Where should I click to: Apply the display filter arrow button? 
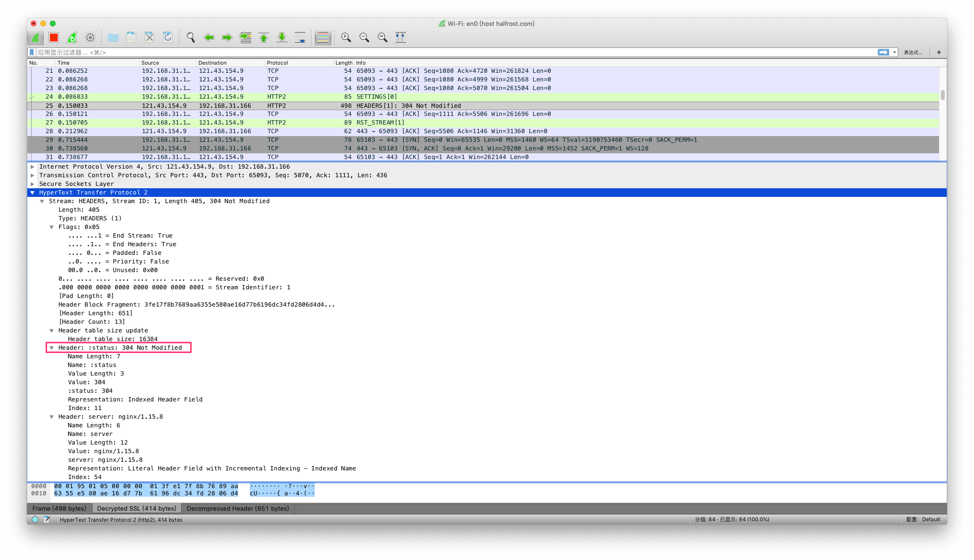click(883, 52)
